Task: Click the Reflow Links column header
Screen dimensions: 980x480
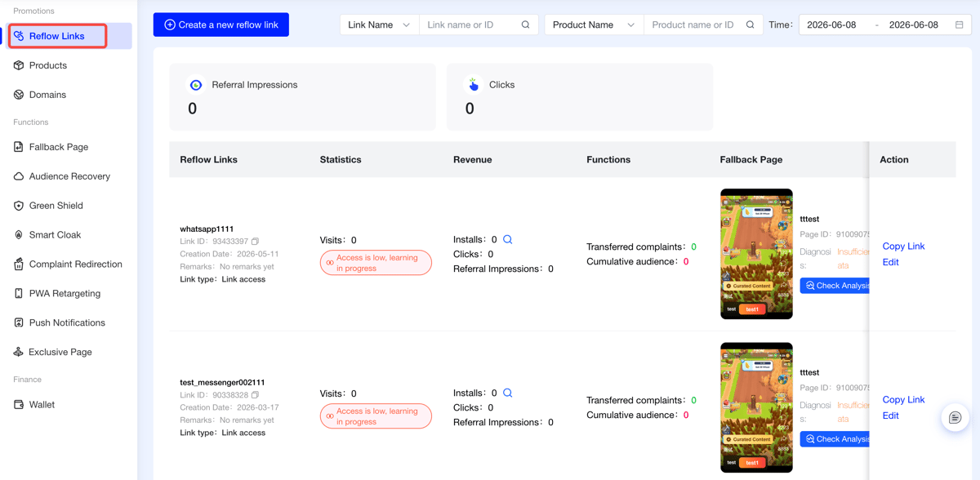Action: 209,160
